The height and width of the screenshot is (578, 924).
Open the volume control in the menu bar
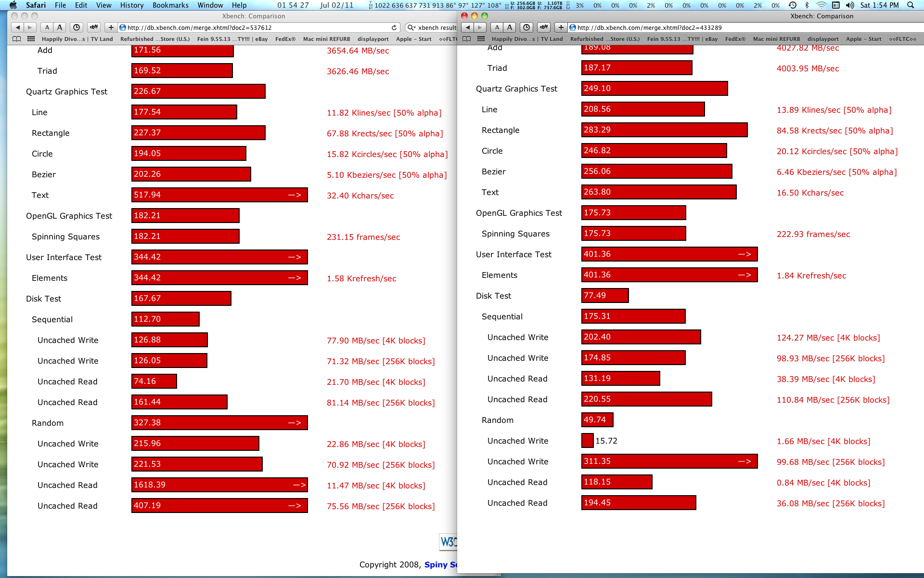pyautogui.click(x=850, y=5)
